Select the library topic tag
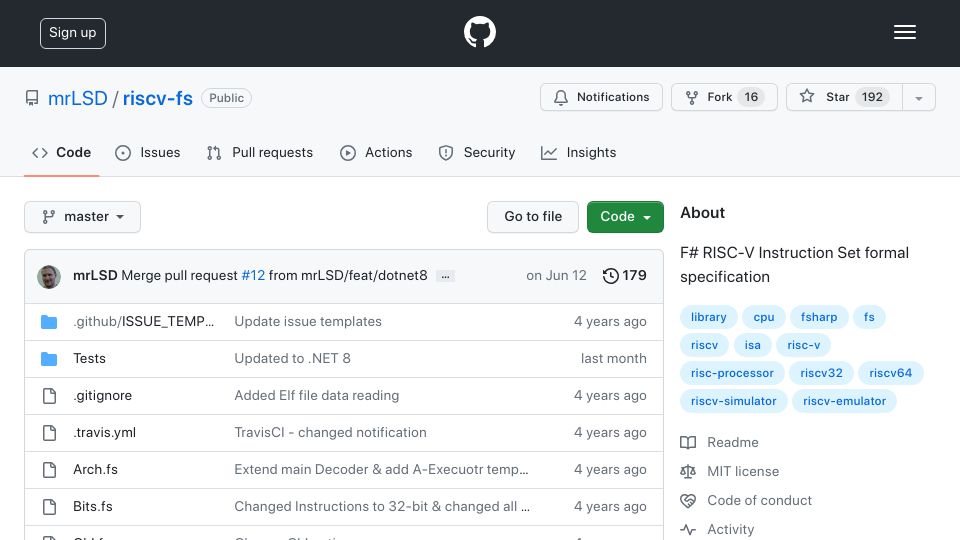The image size is (960, 540). (708, 317)
